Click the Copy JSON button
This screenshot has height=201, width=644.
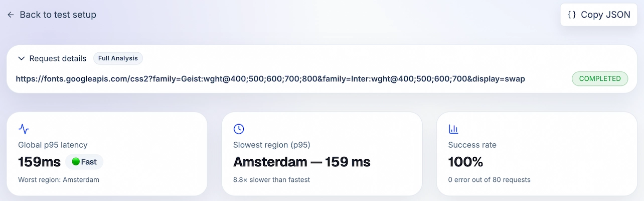599,15
